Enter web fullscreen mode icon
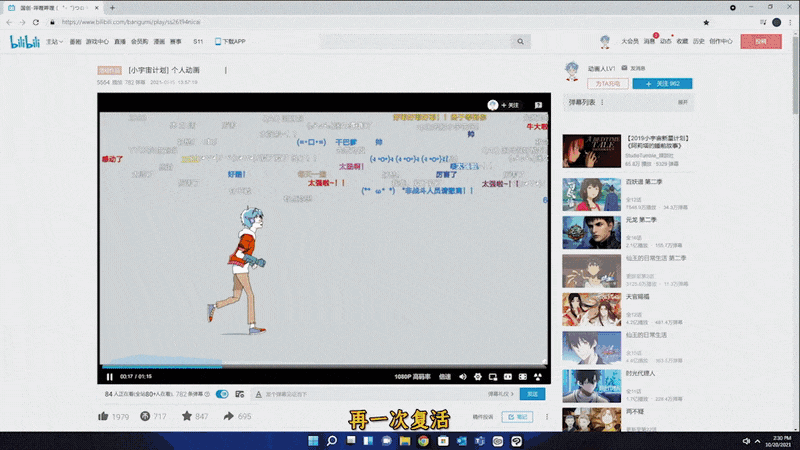Image resolution: width=800 pixels, height=450 pixels. pyautogui.click(x=523, y=377)
